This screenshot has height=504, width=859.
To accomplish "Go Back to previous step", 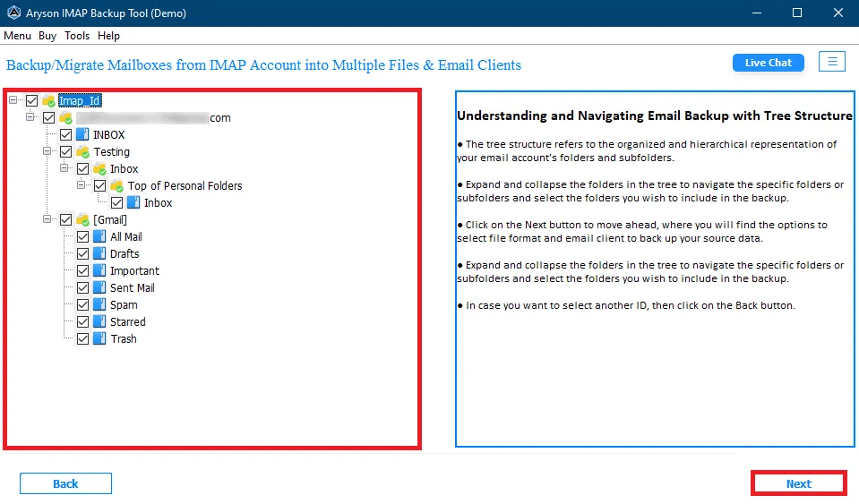I will [x=65, y=483].
